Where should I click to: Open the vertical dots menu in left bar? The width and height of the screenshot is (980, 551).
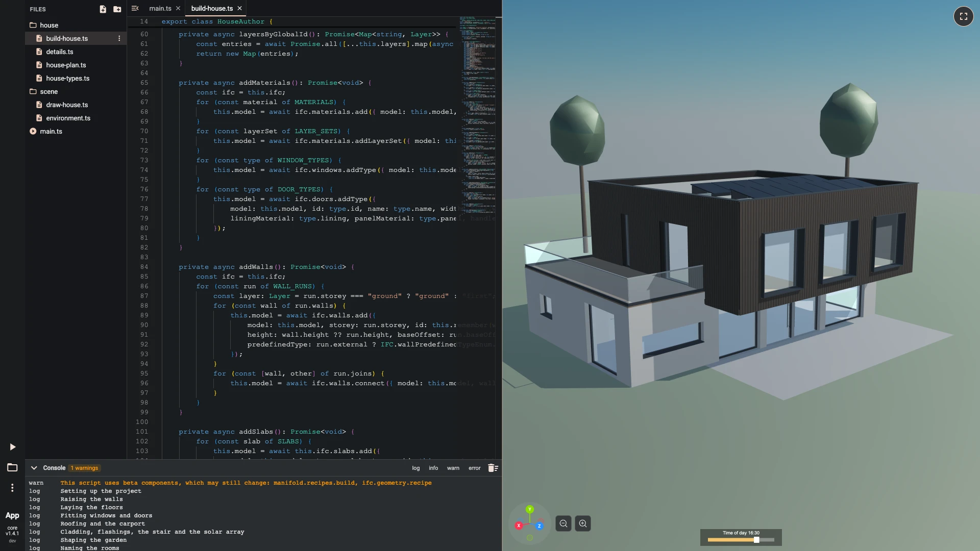pos(12,488)
